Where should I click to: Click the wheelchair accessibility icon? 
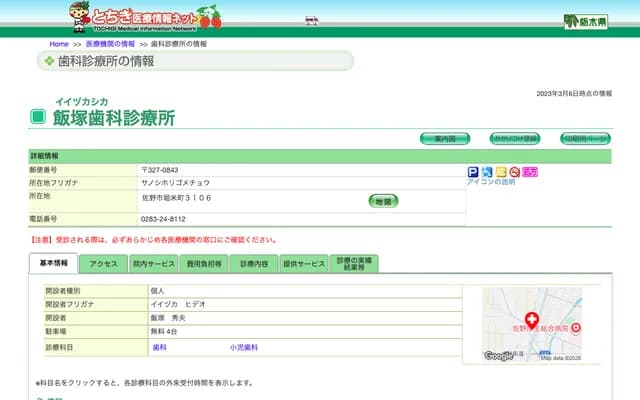pyautogui.click(x=487, y=172)
